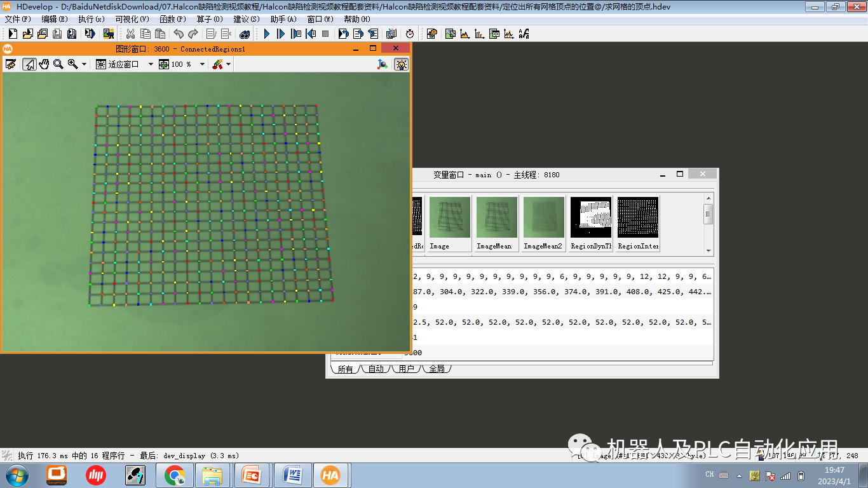Open the 算子(O) menu
868x488 pixels.
point(210,19)
